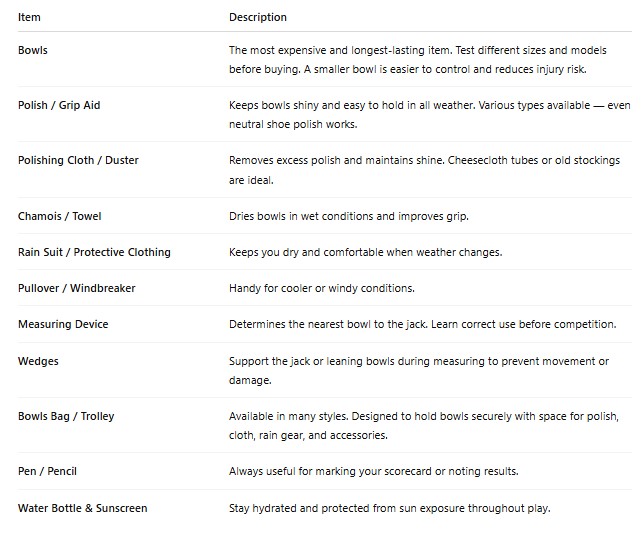This screenshot has width=644, height=542.
Task: Click the Item column header
Action: click(29, 17)
